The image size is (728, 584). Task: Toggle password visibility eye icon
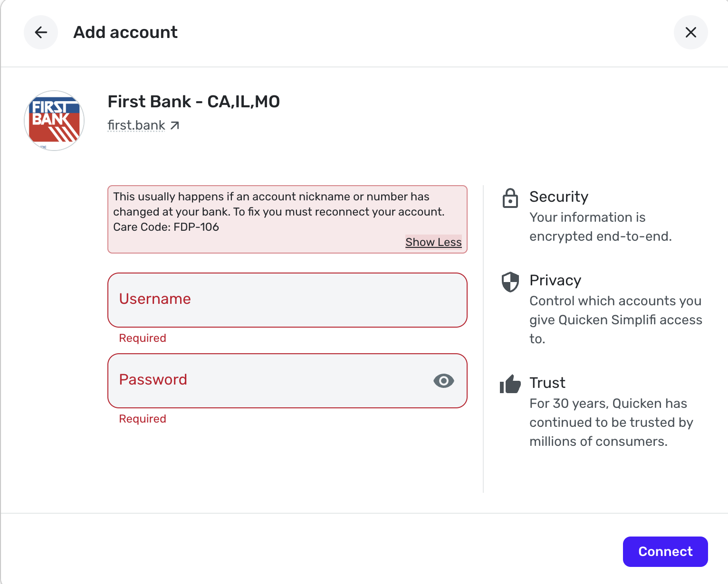point(443,381)
